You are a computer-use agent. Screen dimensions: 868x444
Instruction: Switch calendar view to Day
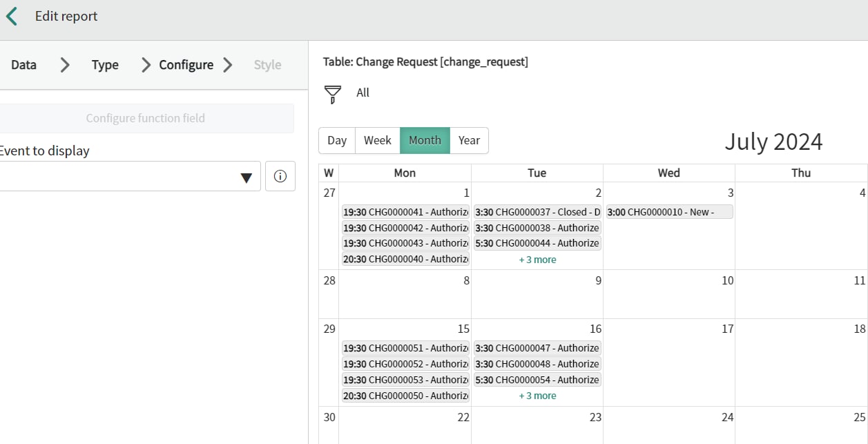(x=337, y=140)
